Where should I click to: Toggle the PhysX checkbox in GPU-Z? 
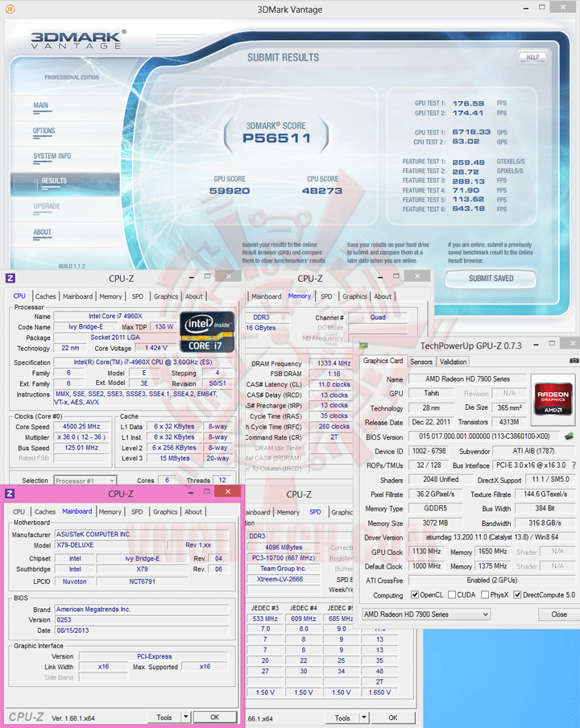pos(485,595)
